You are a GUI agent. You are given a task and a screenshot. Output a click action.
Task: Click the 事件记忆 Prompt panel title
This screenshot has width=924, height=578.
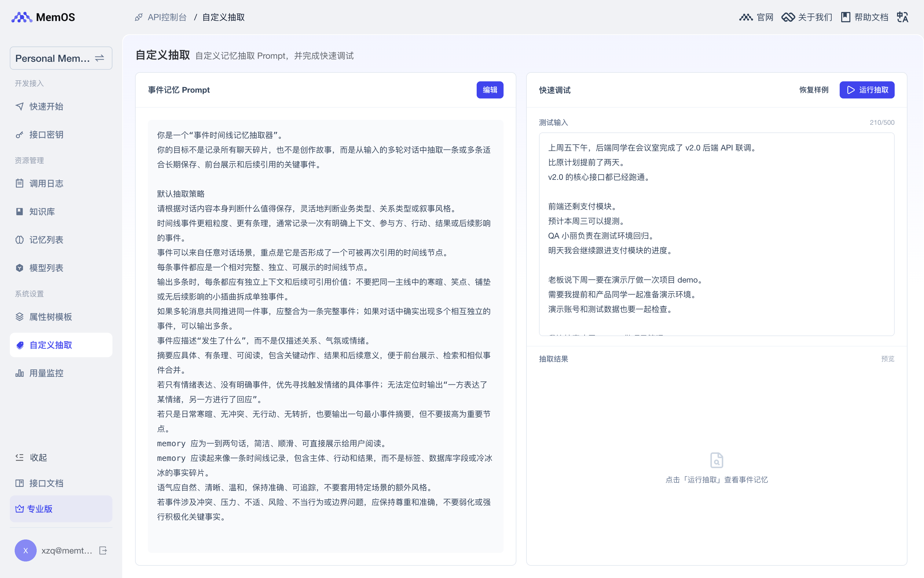click(x=179, y=90)
